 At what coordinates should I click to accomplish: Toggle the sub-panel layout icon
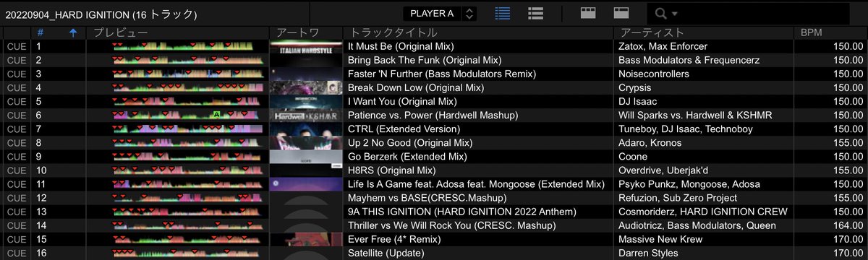point(621,13)
